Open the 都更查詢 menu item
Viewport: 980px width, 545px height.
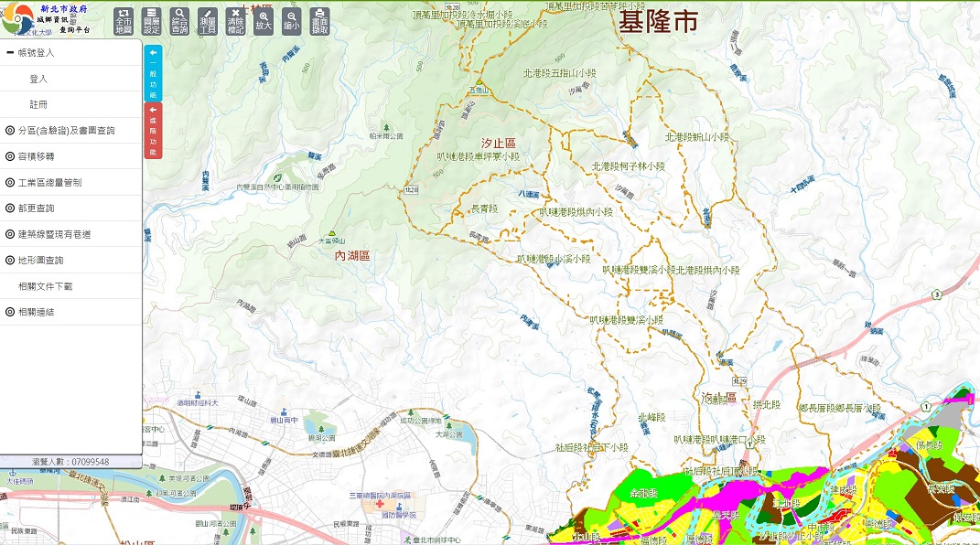37,208
